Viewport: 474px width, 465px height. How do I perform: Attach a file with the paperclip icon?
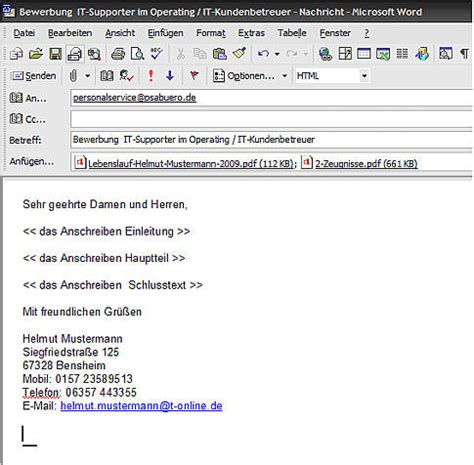[73, 76]
